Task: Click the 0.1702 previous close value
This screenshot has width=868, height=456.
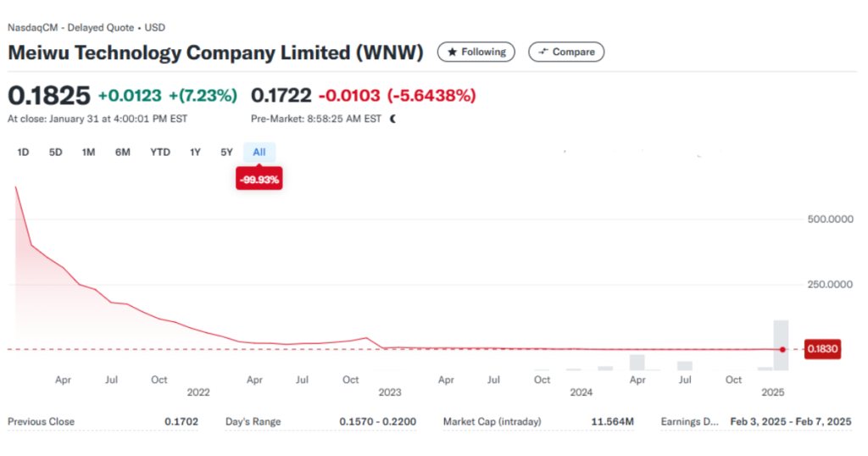Action: pos(181,422)
